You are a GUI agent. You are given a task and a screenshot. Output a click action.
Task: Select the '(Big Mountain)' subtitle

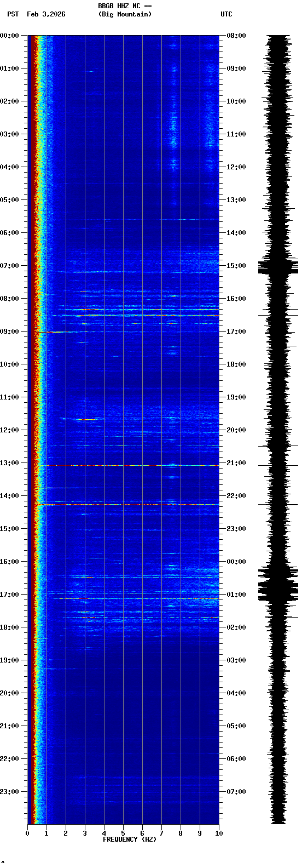pyautogui.click(x=125, y=14)
